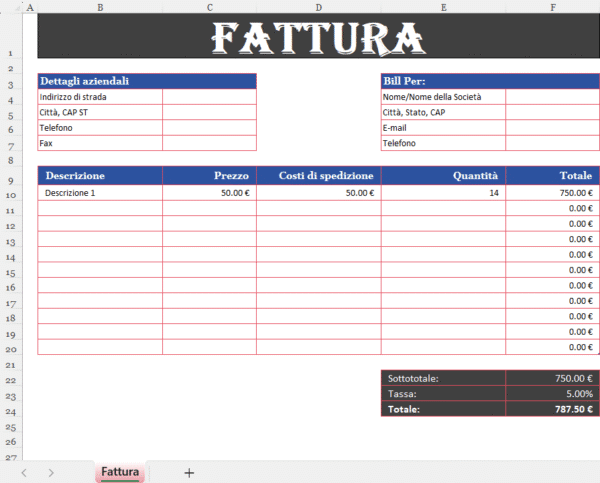Select tax rate cell 5.00%
600x483 pixels.
[553, 393]
